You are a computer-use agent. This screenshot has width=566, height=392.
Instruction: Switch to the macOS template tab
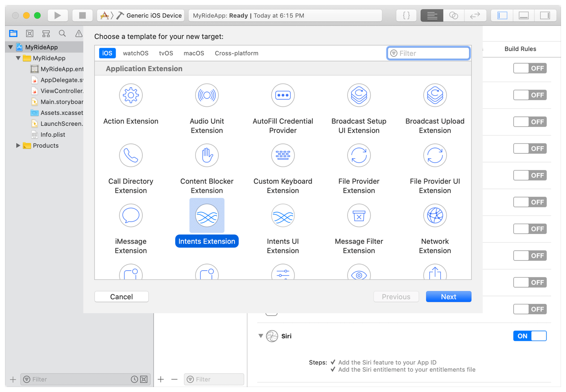pos(194,53)
